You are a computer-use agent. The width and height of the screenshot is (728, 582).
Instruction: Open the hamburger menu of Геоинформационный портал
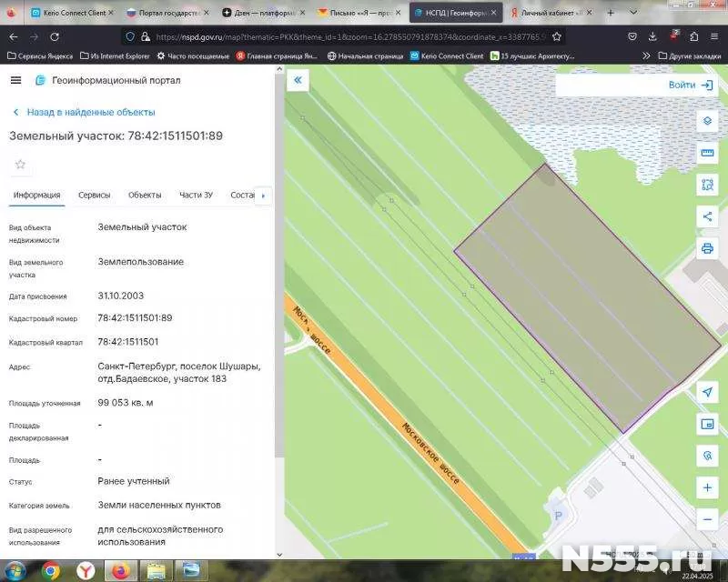coord(15,80)
